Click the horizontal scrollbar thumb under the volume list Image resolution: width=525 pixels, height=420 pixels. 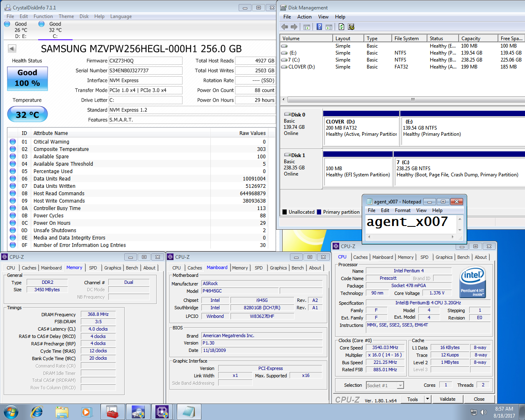pos(413,99)
